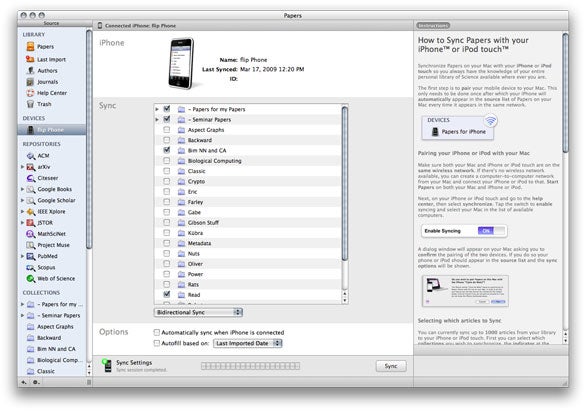The image size is (586, 411).
Task: Check the Aspect Graphs sync checkbox
Action: pyautogui.click(x=167, y=130)
